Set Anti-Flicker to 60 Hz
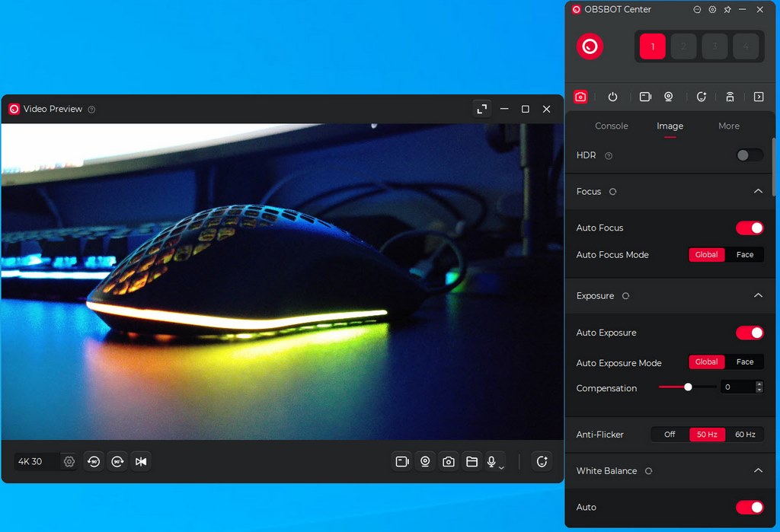 (x=745, y=435)
